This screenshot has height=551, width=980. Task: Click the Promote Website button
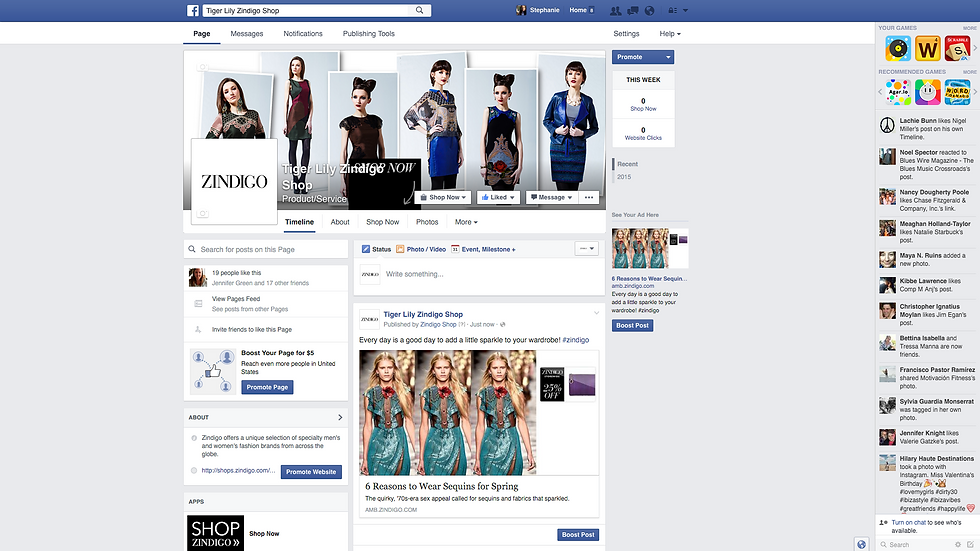click(x=311, y=472)
